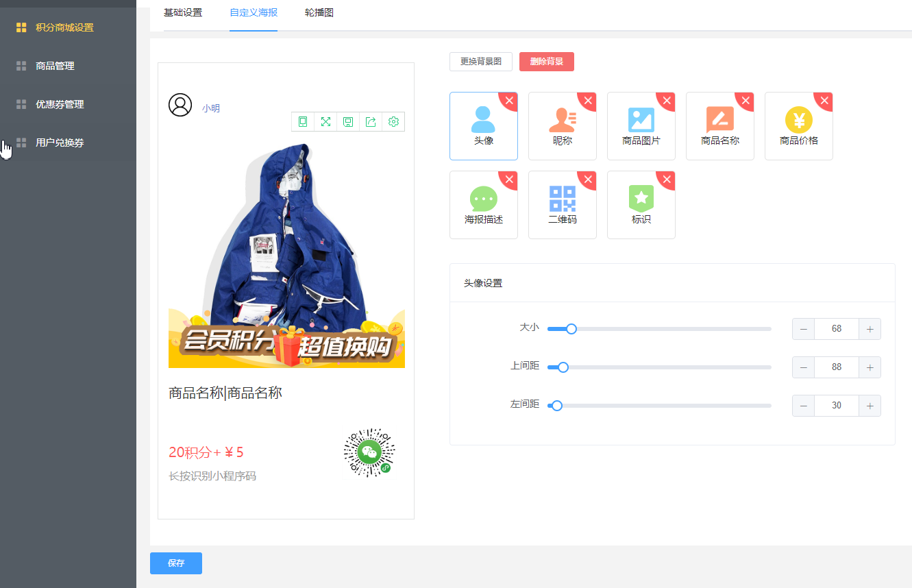Select the 标识 badge element card

641,205
